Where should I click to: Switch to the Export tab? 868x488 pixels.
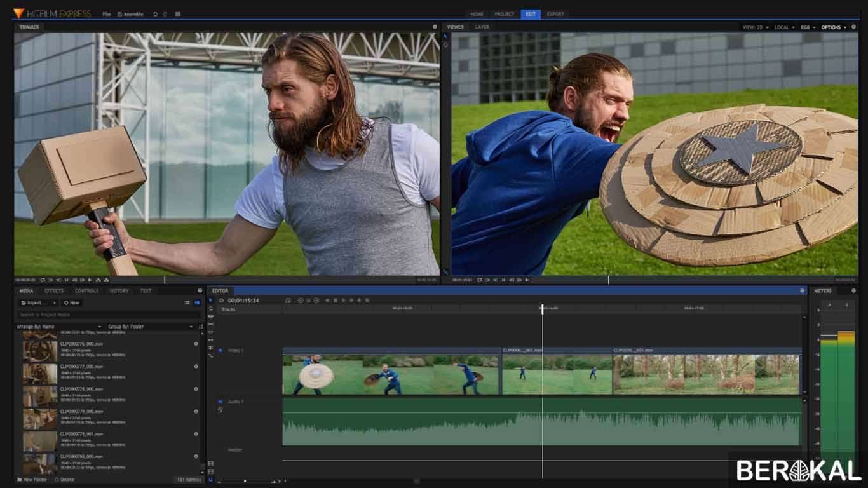(555, 14)
